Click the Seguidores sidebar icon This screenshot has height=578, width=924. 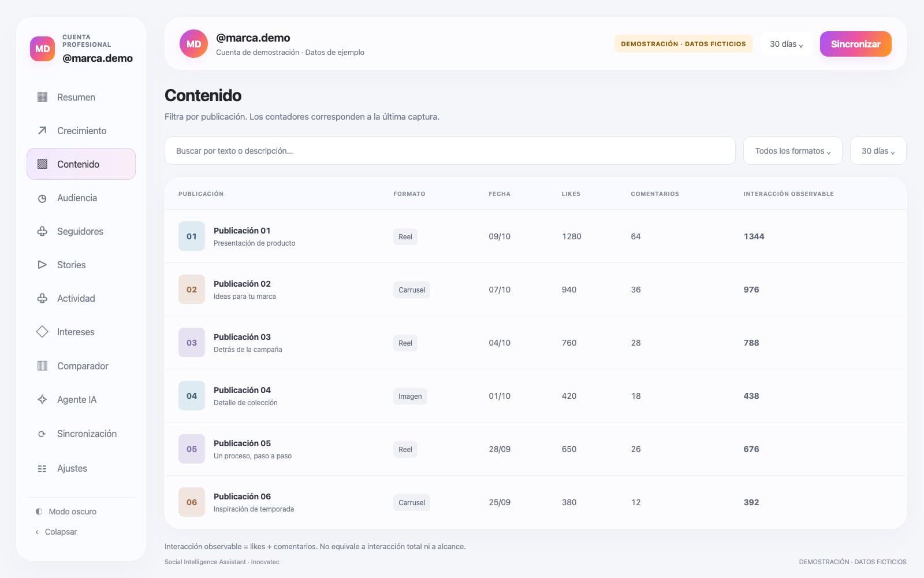click(42, 231)
